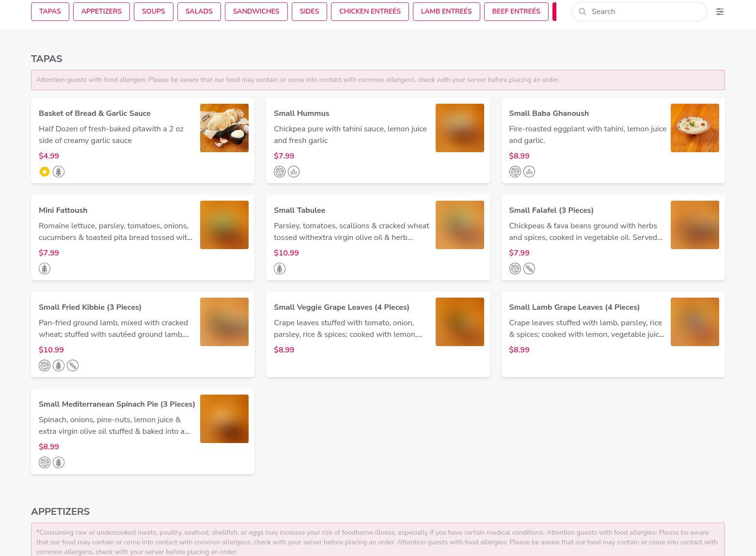Select the Small Veggie Grape Leaves card
This screenshot has height=556, width=756.
[x=341, y=307]
